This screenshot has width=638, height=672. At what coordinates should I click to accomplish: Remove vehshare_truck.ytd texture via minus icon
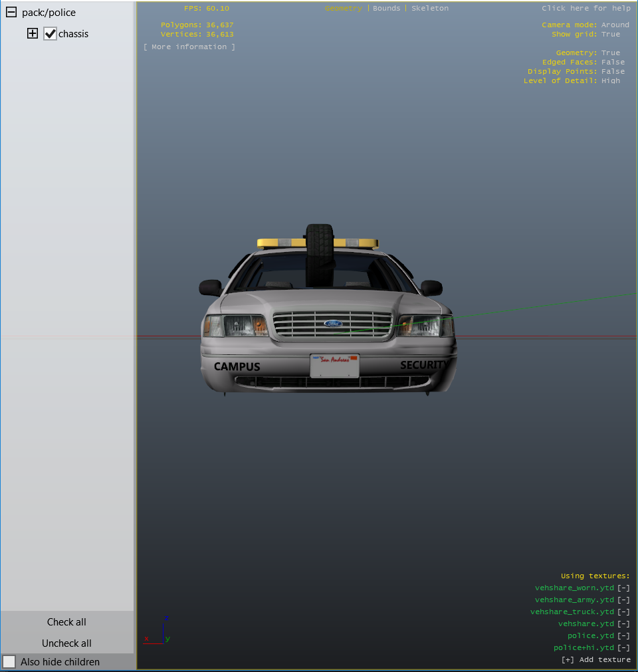pos(623,612)
